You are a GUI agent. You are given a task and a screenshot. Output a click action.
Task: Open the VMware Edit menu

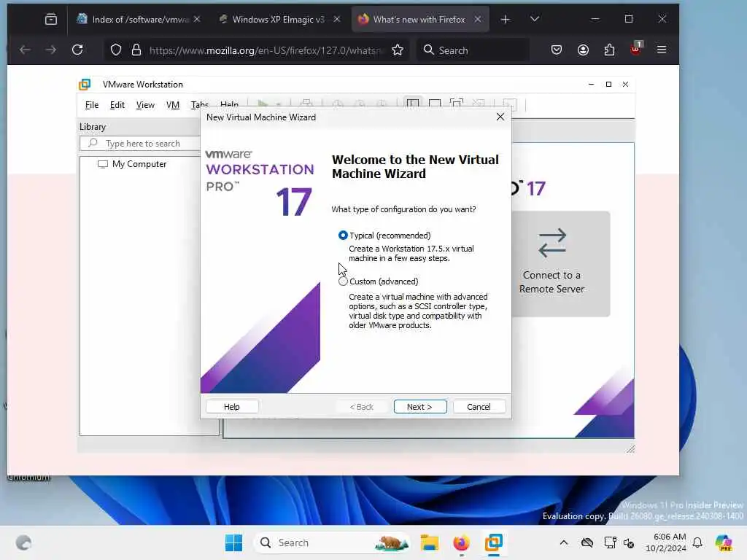pos(117,105)
